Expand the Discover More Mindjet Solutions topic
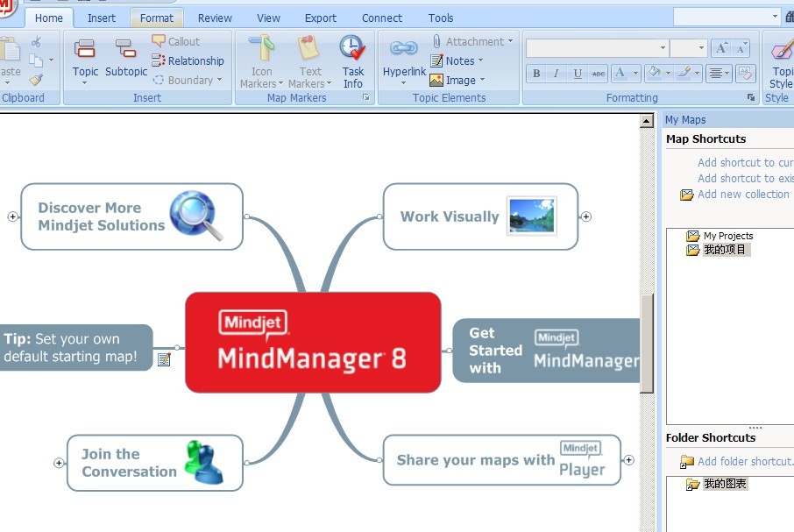This screenshot has height=532, width=794. [x=12, y=216]
